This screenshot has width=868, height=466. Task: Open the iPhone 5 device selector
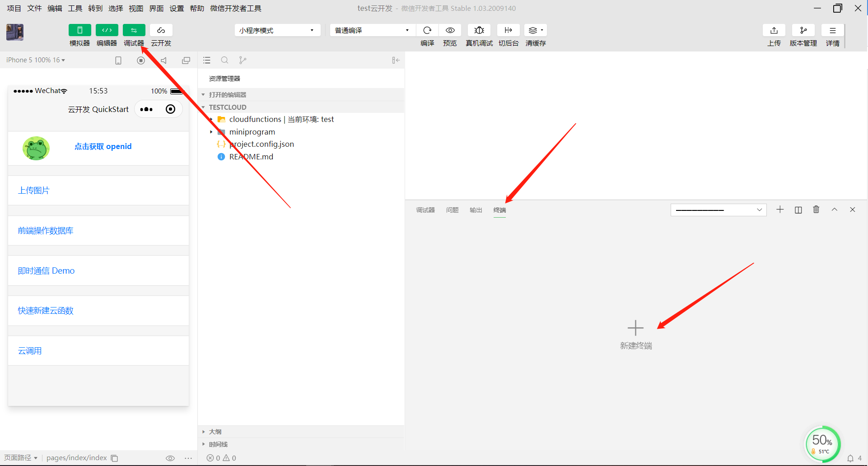[x=36, y=60]
